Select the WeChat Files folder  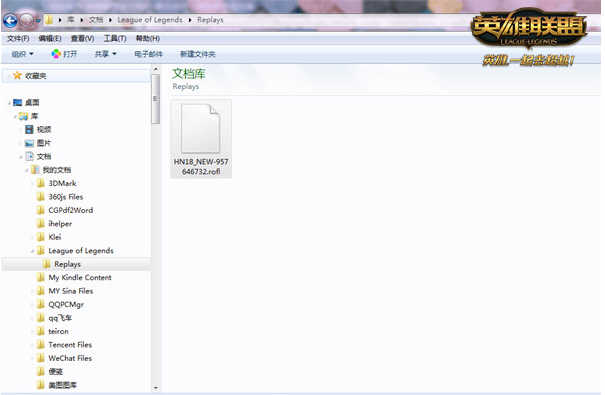[x=70, y=358]
